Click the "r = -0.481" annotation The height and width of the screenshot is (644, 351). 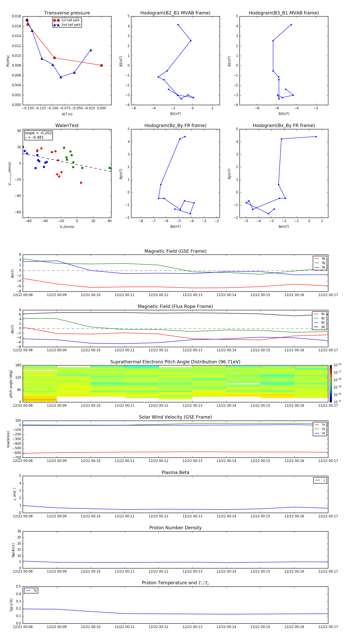point(35,137)
